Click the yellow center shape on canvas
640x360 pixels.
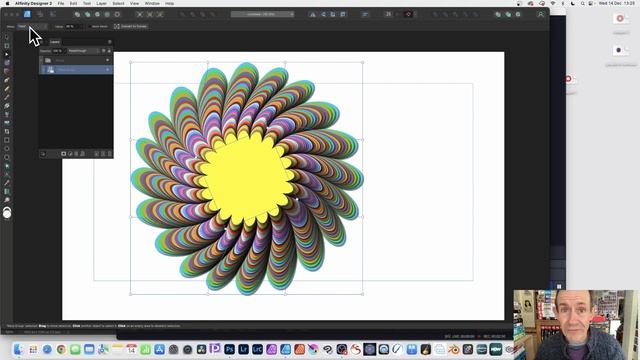point(246,178)
